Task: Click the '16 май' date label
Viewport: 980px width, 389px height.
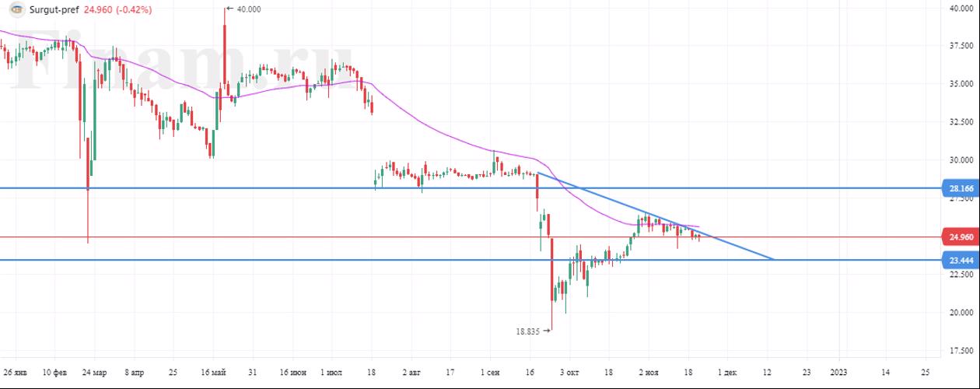Action: coord(214,372)
